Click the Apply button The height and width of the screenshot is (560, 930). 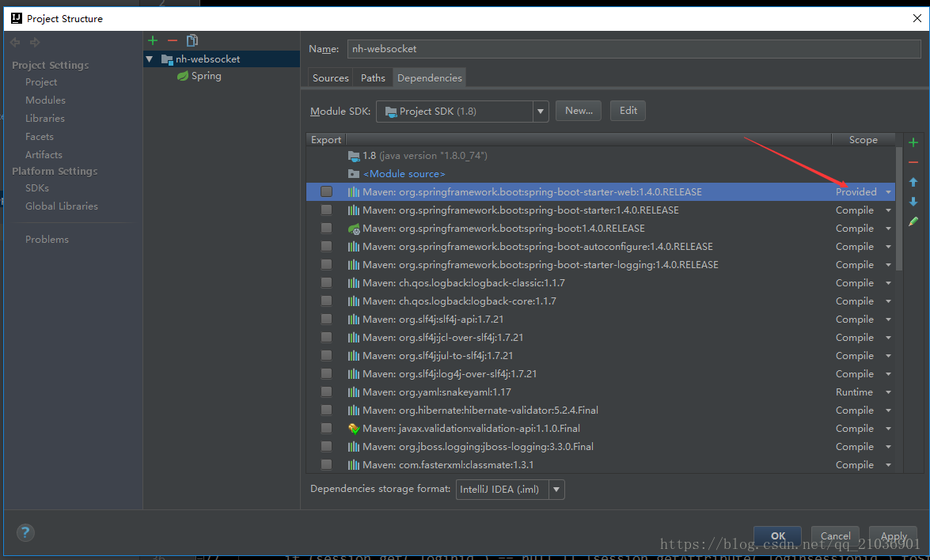(894, 535)
